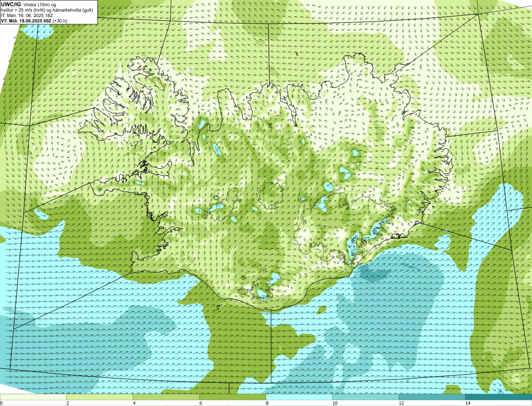The height and width of the screenshot is (406, 532).
Task: Click the scale label "2"
Action: point(67,403)
